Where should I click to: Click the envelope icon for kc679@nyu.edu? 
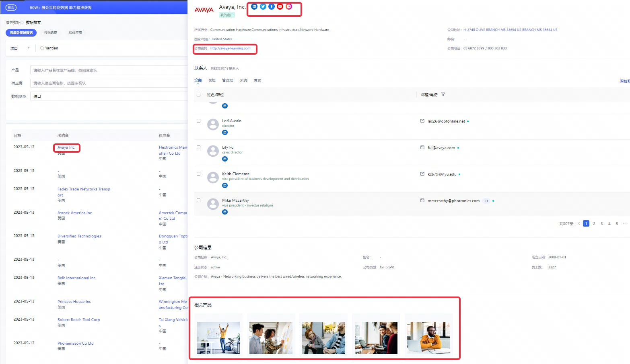pyautogui.click(x=422, y=174)
